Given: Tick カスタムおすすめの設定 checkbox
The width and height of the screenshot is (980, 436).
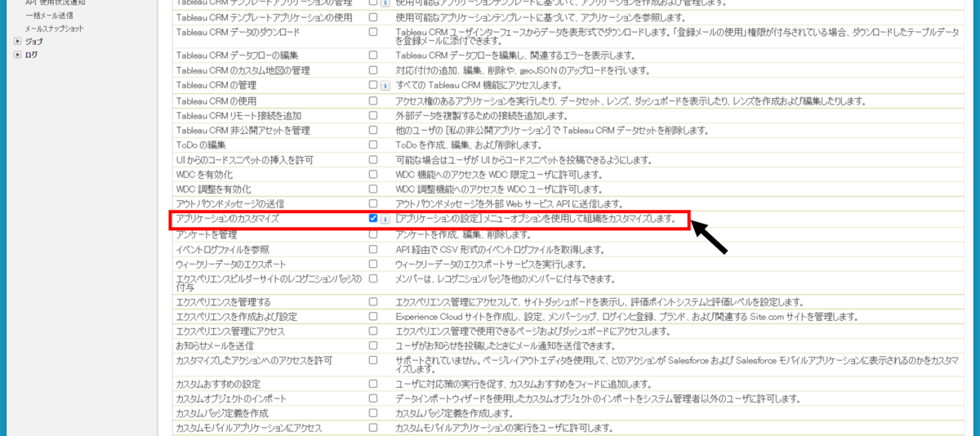Looking at the screenshot, I should [373, 384].
